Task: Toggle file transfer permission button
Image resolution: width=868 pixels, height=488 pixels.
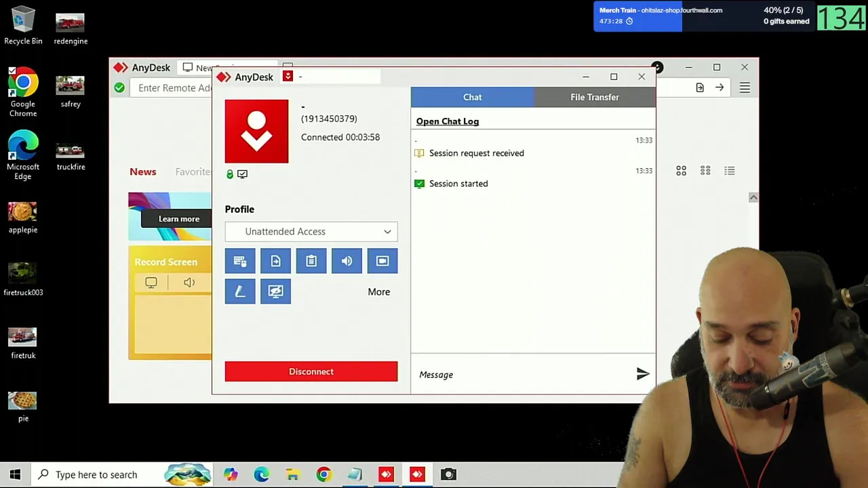Action: click(275, 261)
